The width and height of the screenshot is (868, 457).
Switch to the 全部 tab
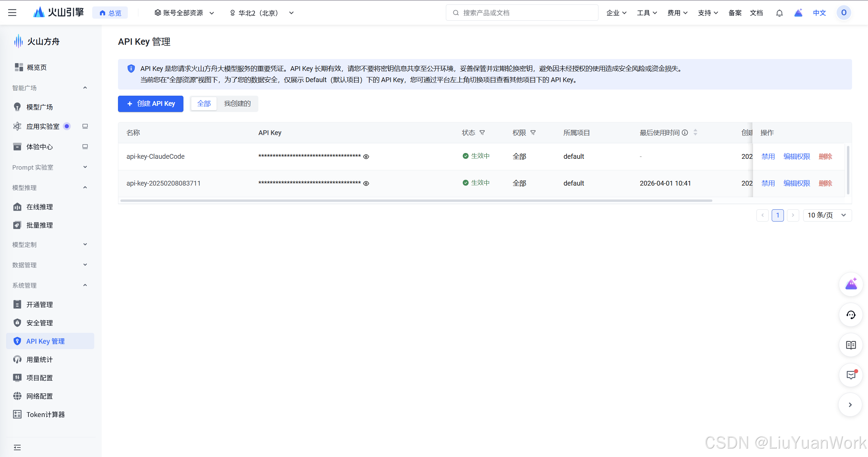204,104
